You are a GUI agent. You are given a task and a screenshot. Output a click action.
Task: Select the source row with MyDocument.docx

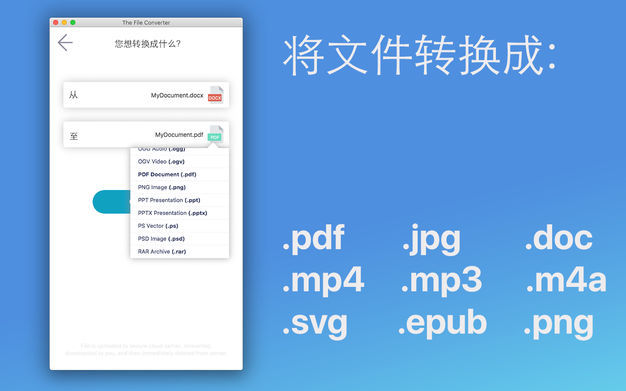(x=146, y=95)
